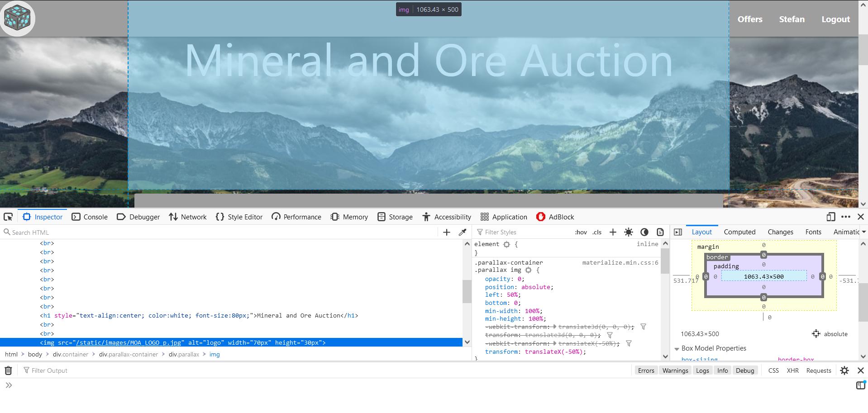Viewport: 868px width, 413px height.
Task: Switch to the Network tab
Action: pos(187,217)
